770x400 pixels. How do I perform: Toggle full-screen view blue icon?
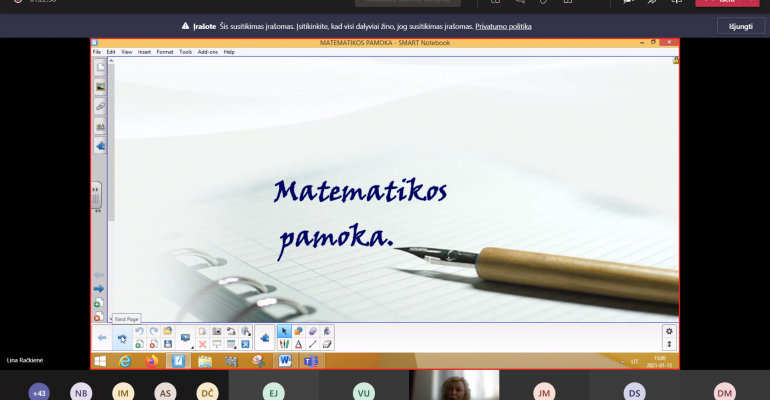coord(246,344)
